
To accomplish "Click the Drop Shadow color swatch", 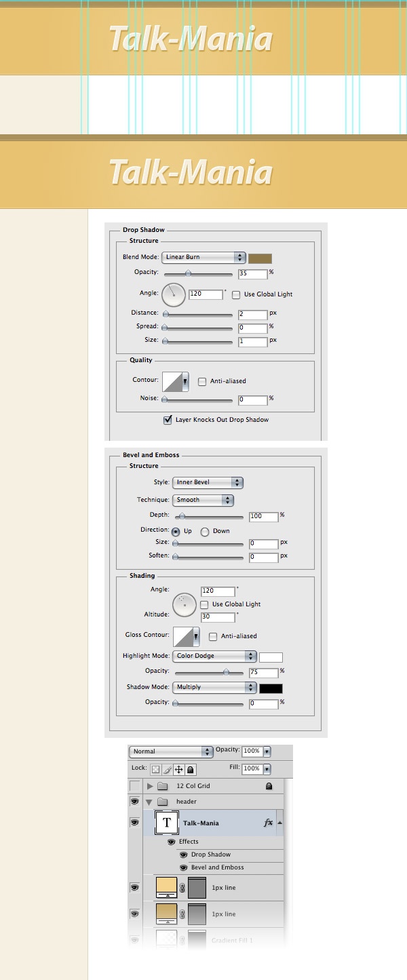I will (260, 258).
